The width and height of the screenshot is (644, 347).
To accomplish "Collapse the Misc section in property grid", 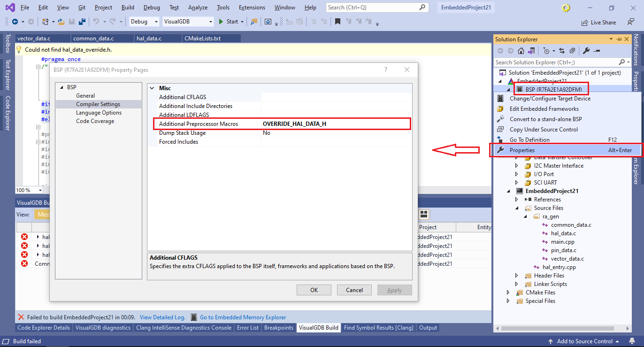I will click(152, 88).
